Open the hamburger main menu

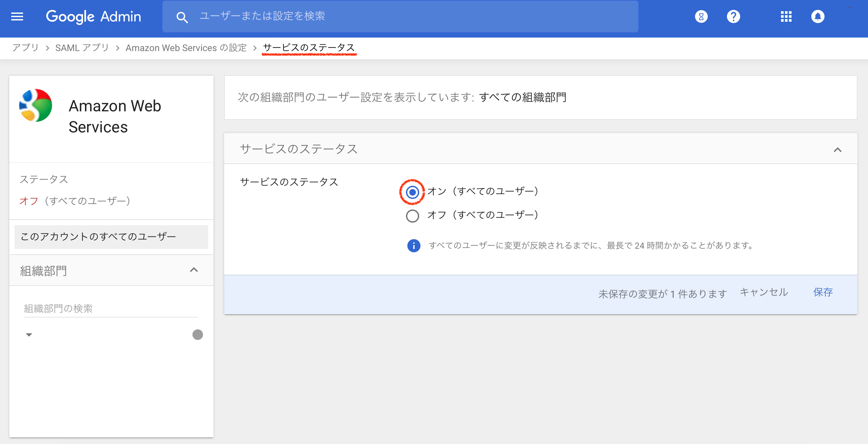tap(17, 16)
